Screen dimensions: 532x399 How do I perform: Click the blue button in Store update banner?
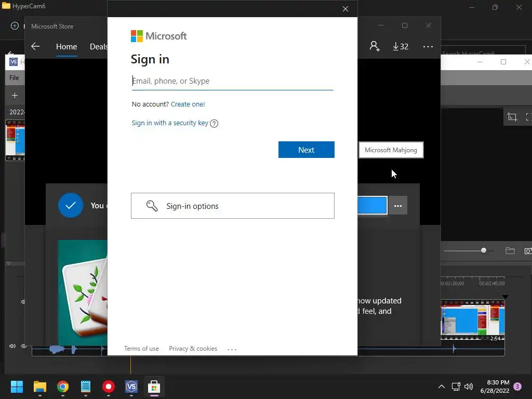(x=372, y=205)
